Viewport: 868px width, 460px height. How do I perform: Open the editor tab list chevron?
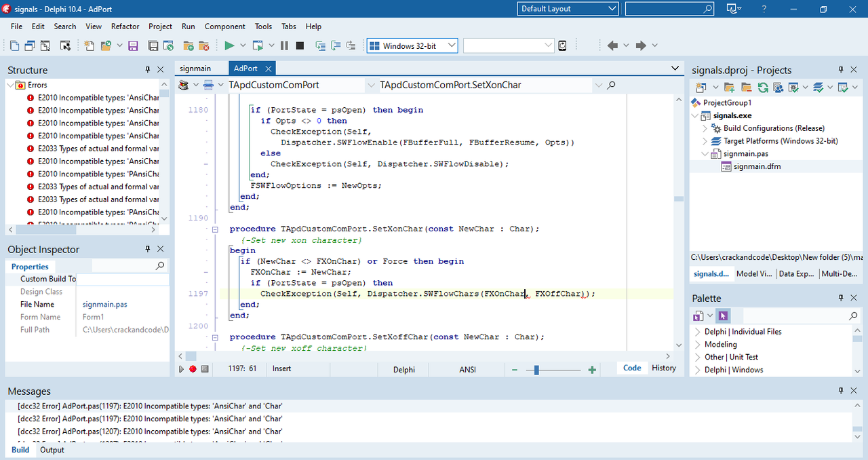point(675,68)
